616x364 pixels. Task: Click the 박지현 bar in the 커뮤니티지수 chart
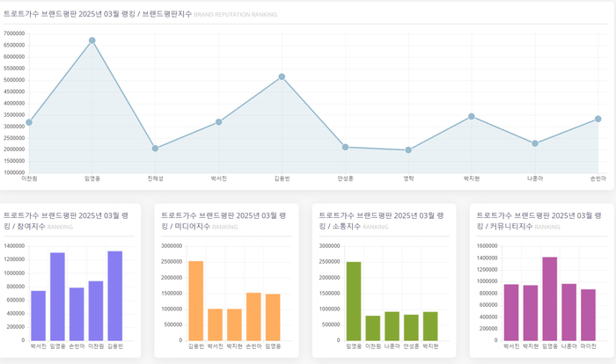click(x=531, y=313)
